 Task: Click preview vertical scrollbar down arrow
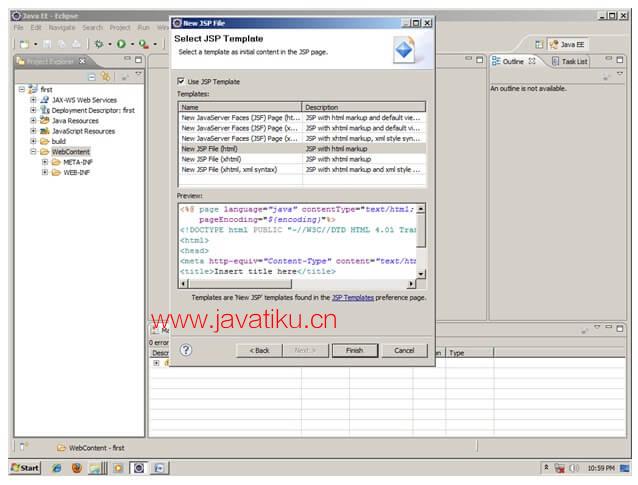pos(421,274)
